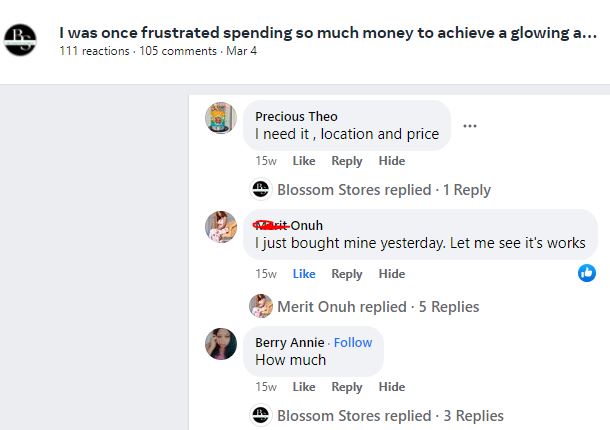The image size is (610, 430).
Task: Click the small Blossom Stores reply avatar under Precious Theo
Action: [x=261, y=189]
